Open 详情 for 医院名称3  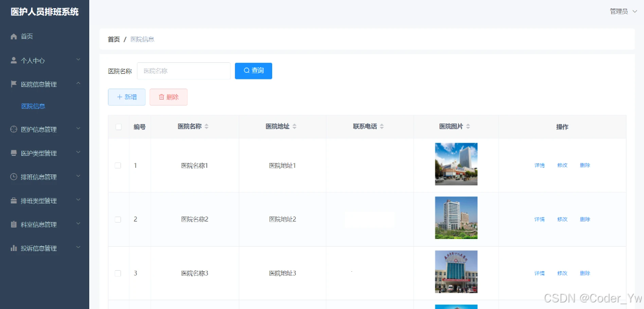click(x=539, y=273)
